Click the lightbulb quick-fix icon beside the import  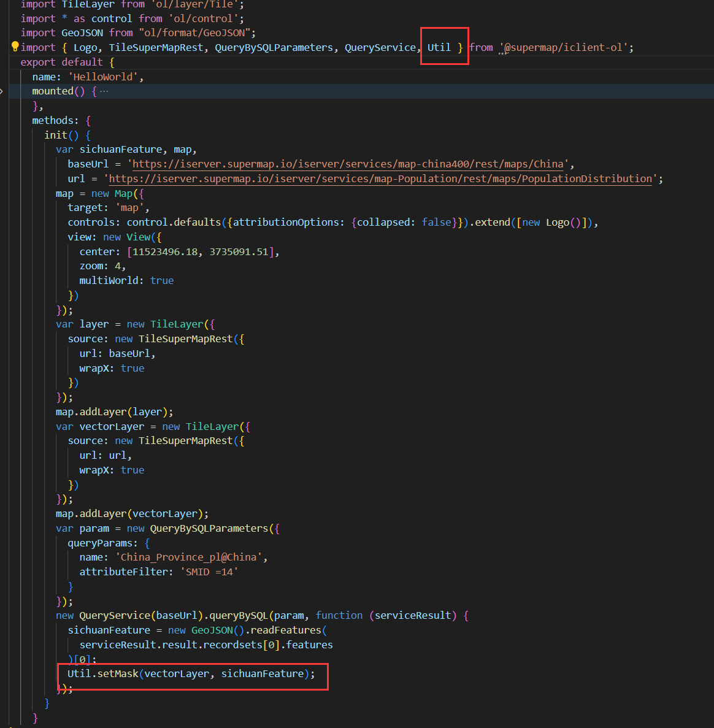(x=15, y=47)
